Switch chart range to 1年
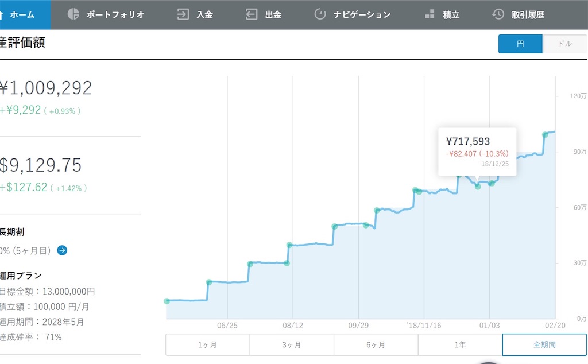588x364 pixels. pos(460,344)
